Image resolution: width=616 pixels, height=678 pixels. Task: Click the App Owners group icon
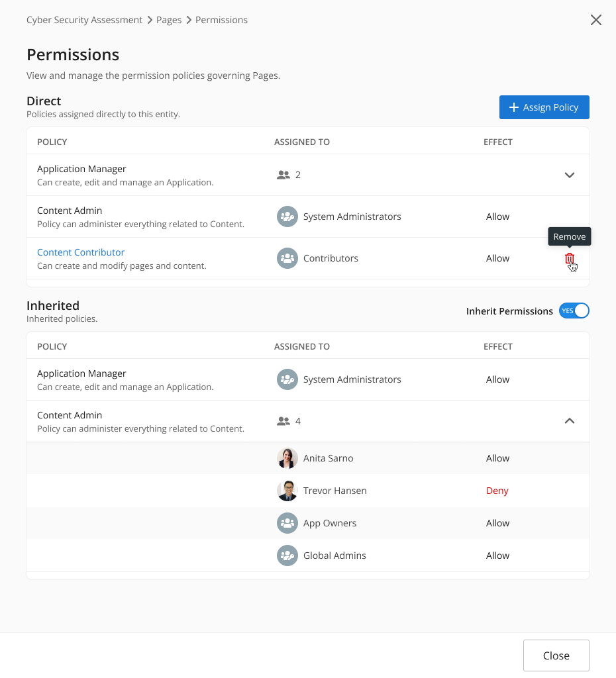point(287,523)
